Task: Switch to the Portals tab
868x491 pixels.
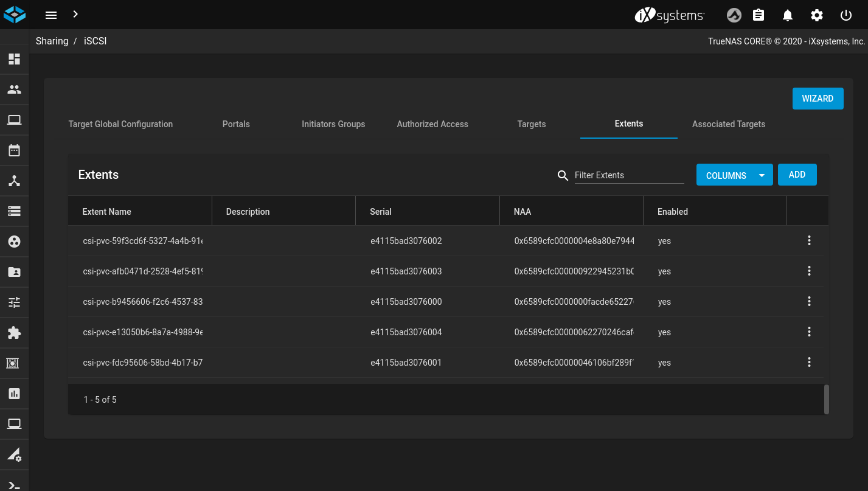Action: [236, 124]
